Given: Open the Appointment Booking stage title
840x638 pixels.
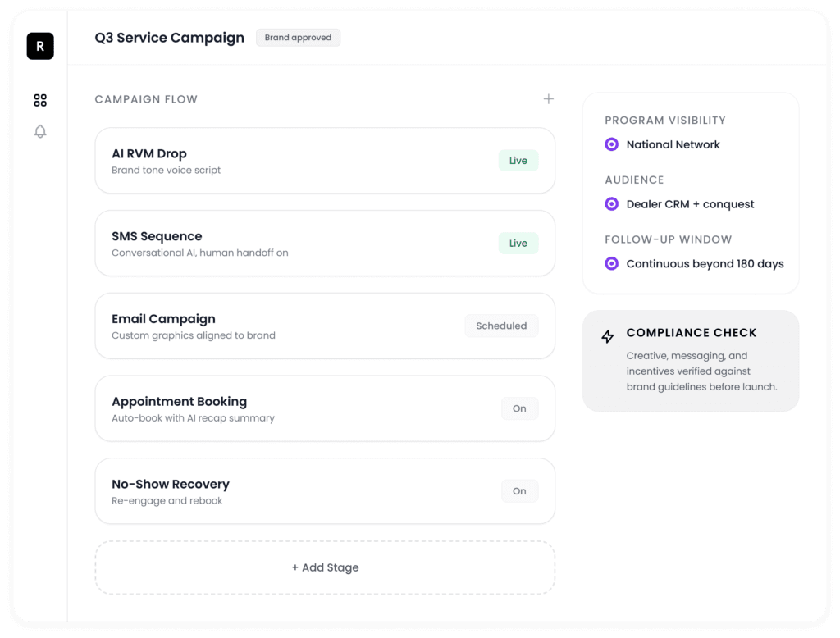Looking at the screenshot, I should (x=179, y=401).
